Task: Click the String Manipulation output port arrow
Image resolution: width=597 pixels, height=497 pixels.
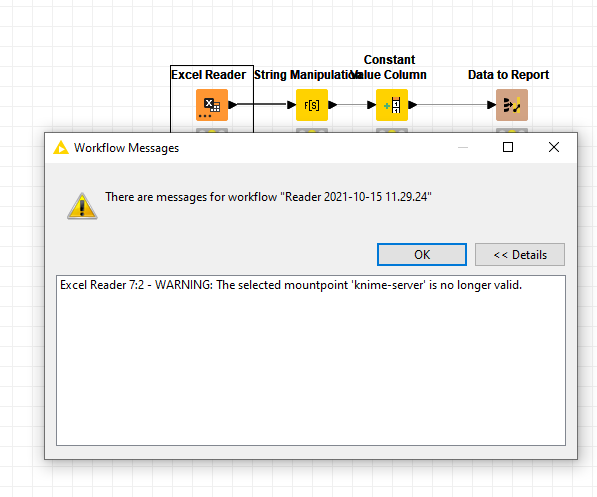Action: click(x=333, y=104)
